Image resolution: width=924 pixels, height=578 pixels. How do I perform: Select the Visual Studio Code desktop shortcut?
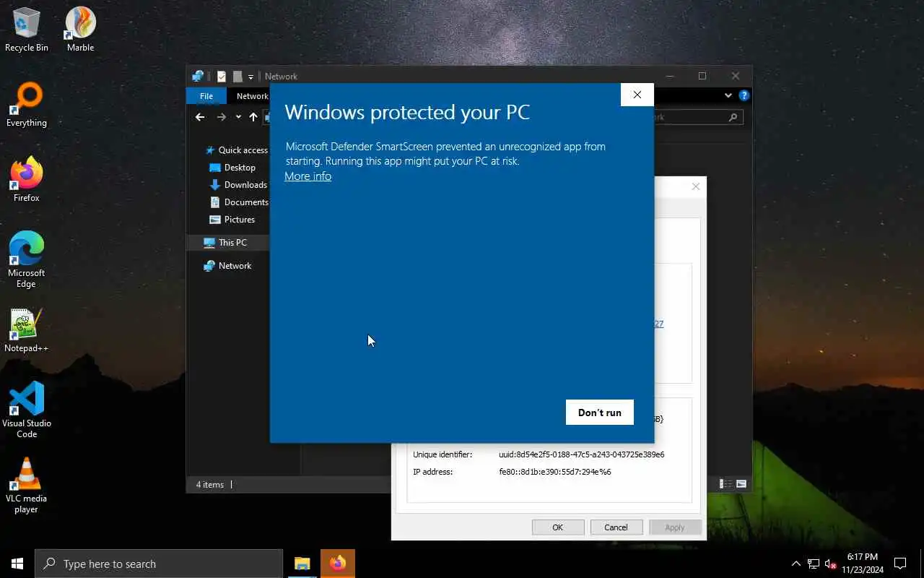tap(27, 410)
